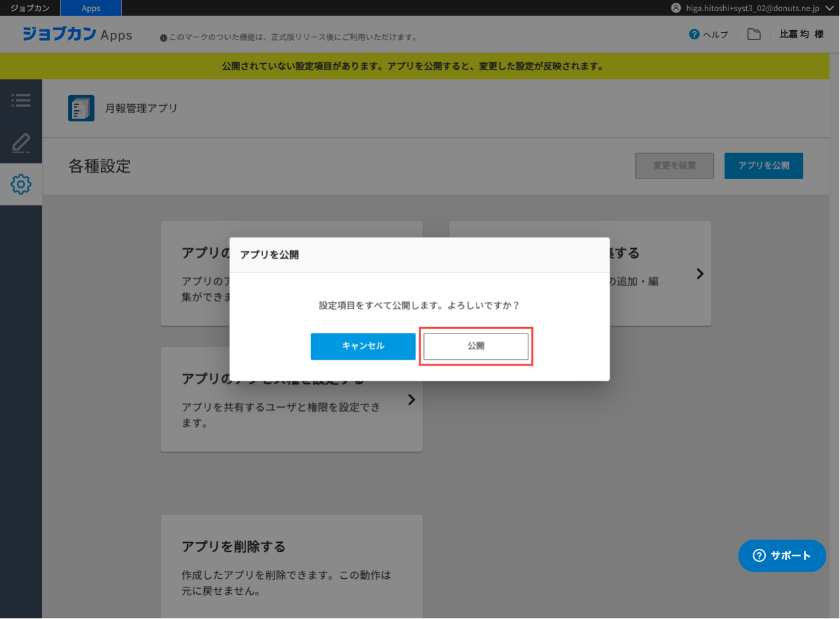Select the Apps tab in the top bar
Viewport: 840px width, 619px height.
(91, 8)
